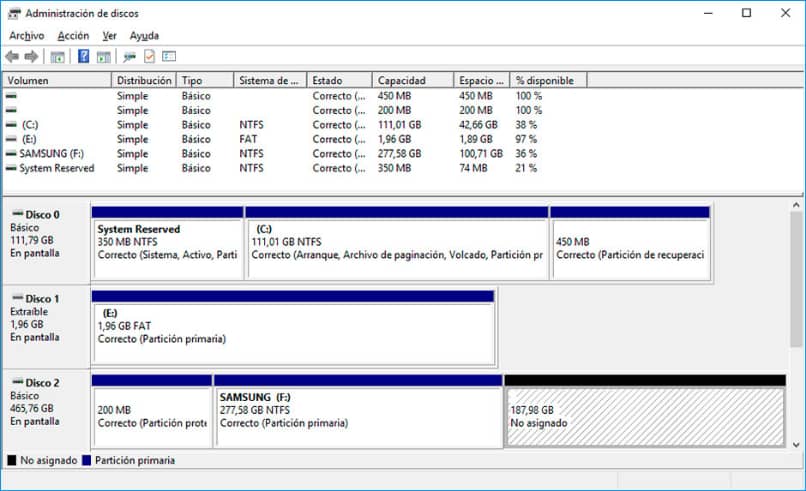This screenshot has width=806, height=491.
Task: Click the Disco 1 removable disk icon
Action: pyautogui.click(x=17, y=298)
